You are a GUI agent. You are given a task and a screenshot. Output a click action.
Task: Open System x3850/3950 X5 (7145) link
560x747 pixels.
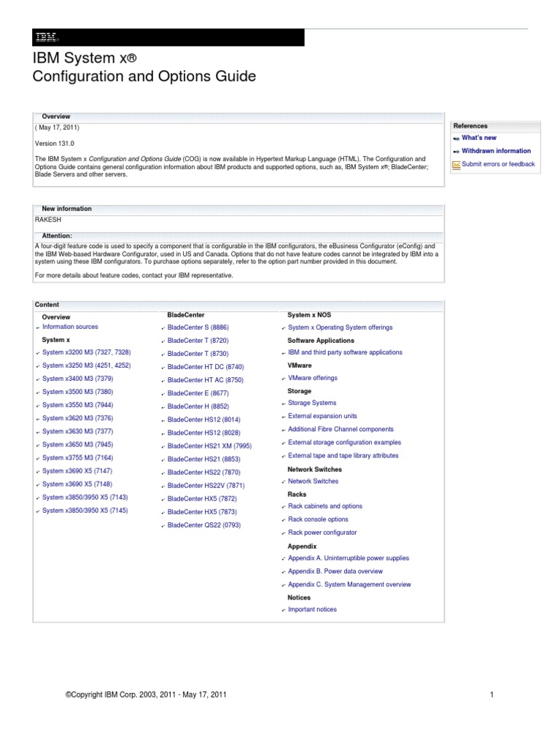coord(85,510)
